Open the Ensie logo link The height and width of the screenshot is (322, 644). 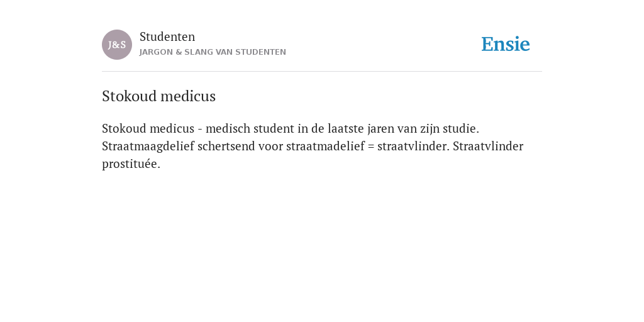tap(506, 44)
